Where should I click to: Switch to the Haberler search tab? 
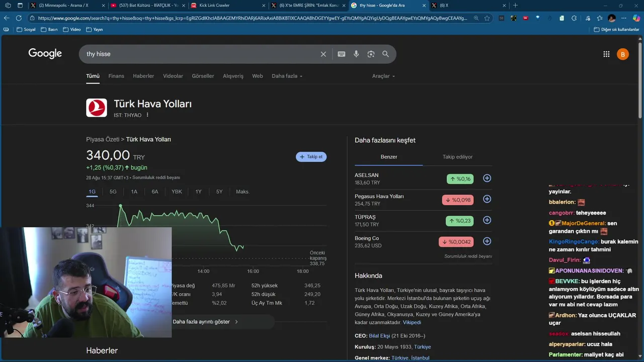(143, 76)
